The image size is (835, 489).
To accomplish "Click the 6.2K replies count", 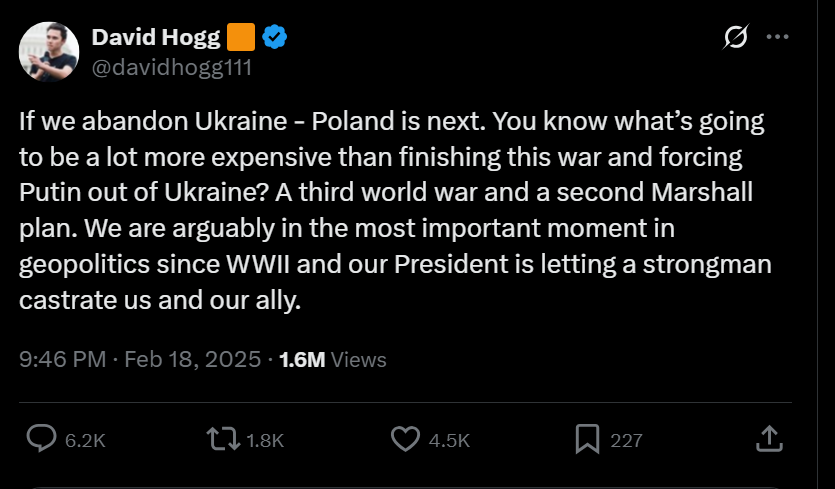I will click(x=85, y=441).
